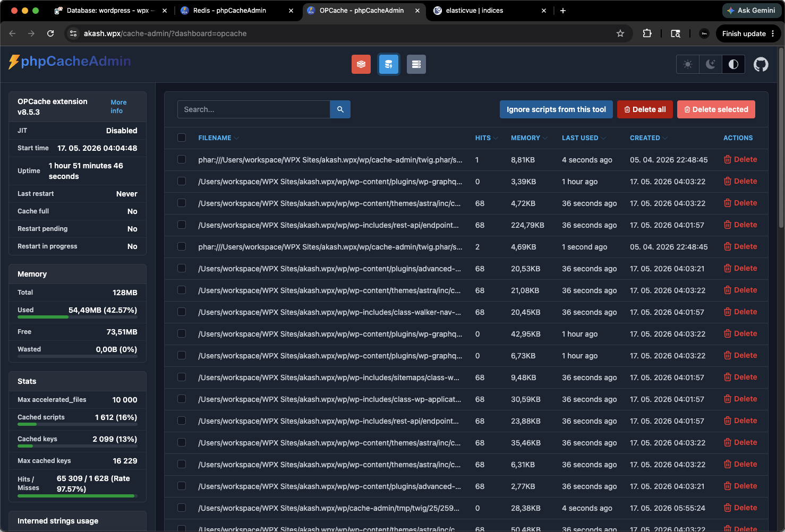This screenshot has height=532, width=785.
Task: Sort table by CREATED column
Action: 649,138
